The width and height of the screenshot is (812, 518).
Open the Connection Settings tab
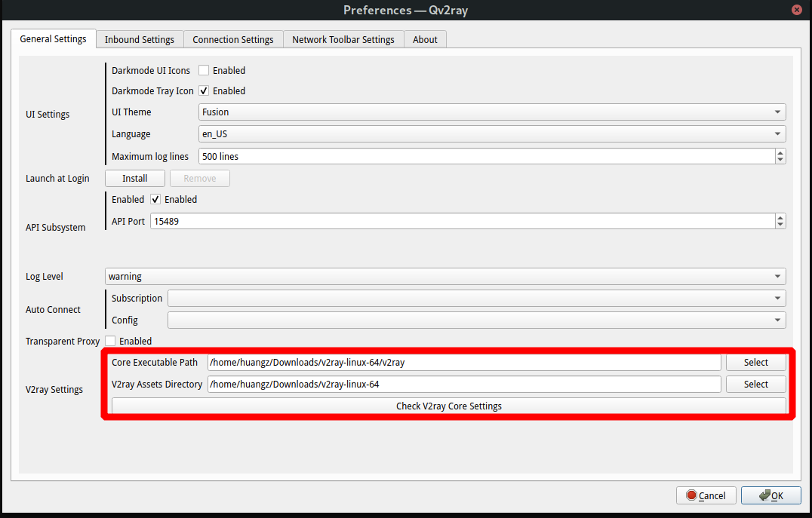pyautogui.click(x=232, y=39)
